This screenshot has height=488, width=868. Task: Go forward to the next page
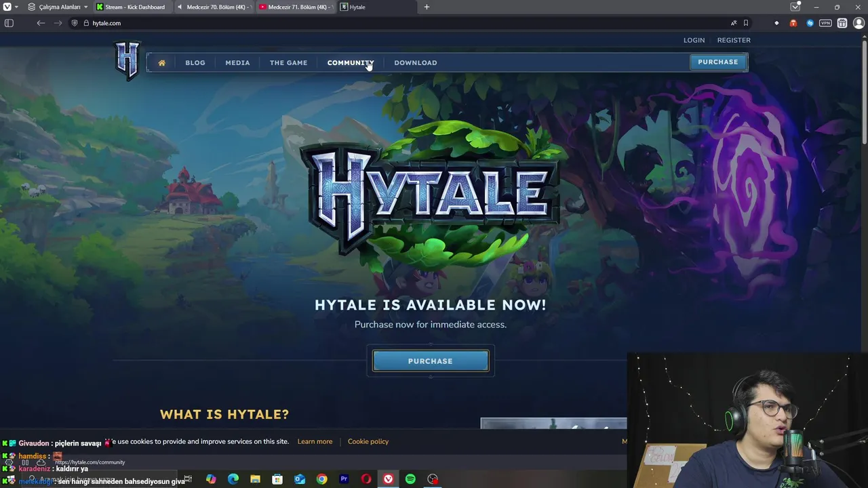coord(58,23)
